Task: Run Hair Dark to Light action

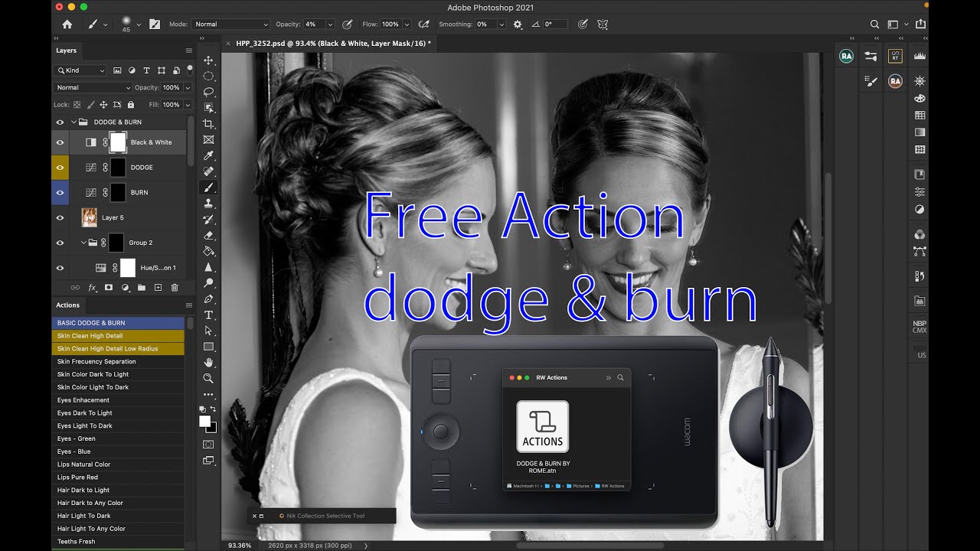Action: tap(118, 490)
